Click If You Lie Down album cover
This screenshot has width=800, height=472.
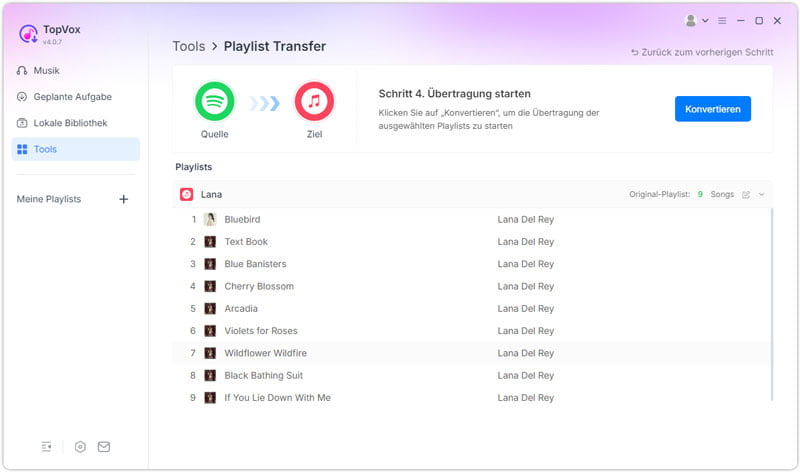click(x=210, y=398)
